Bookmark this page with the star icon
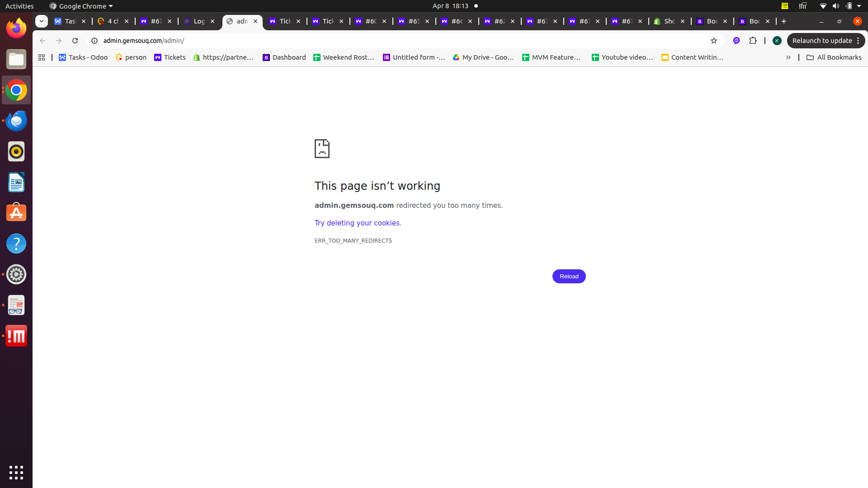 tap(714, 41)
